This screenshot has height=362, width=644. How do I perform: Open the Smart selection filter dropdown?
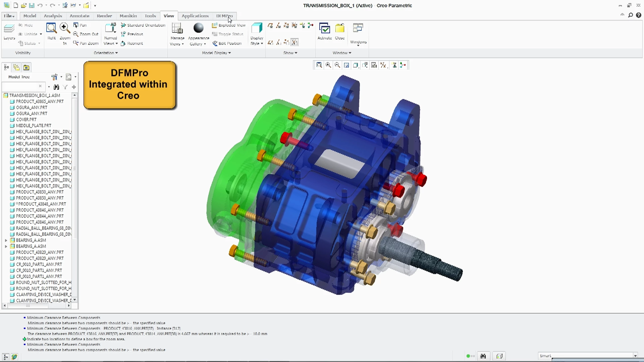pyautogui.click(x=635, y=356)
